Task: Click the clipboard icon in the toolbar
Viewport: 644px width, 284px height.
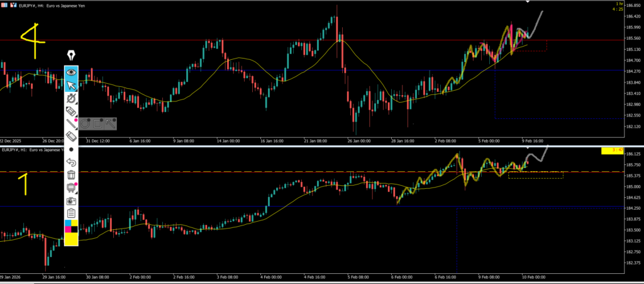Action: click(x=71, y=213)
